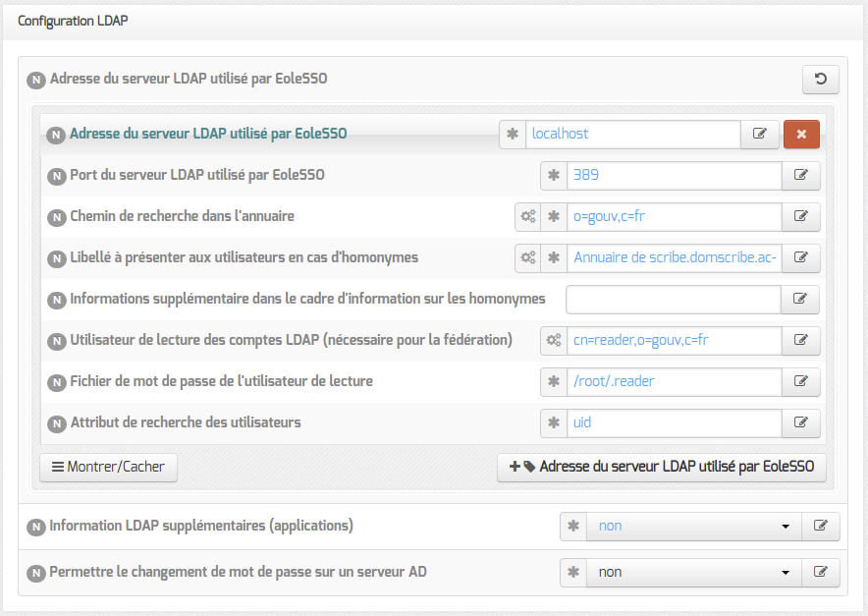Asterisk icon beside changement de mot de passe dropdown
Image resolution: width=868 pixels, height=616 pixels.
point(573,573)
